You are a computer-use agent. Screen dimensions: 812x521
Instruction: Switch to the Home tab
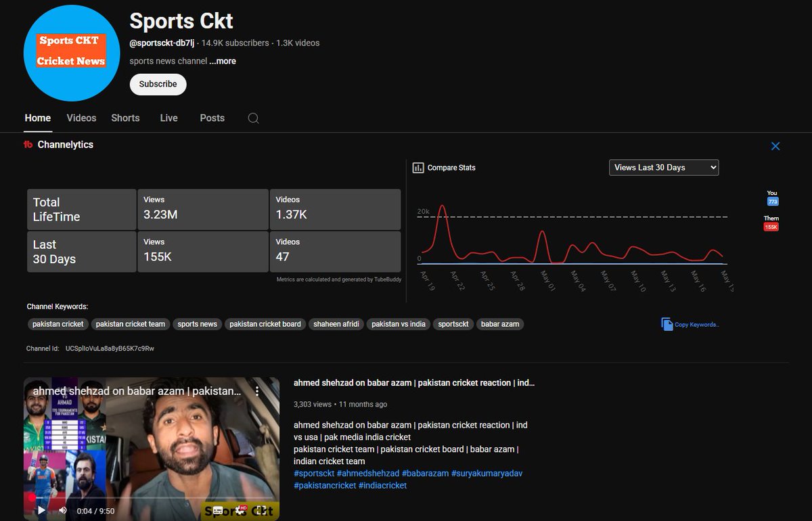(x=38, y=118)
